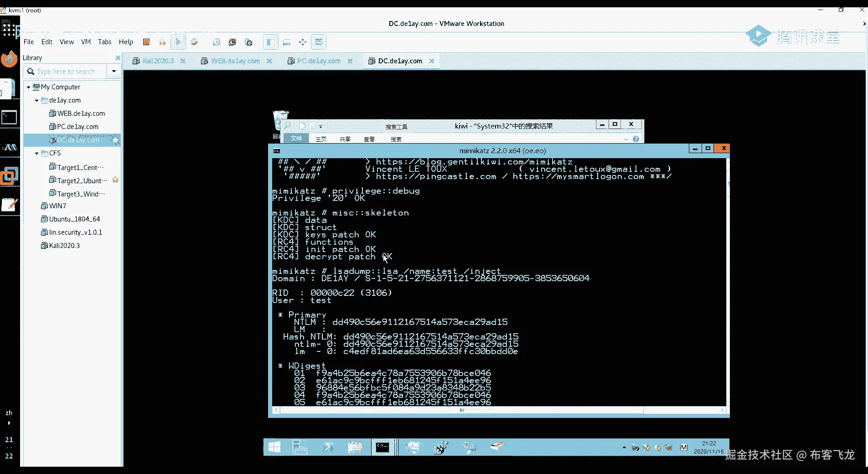
Task: Click the full screen toolbar icon
Action: click(303, 42)
